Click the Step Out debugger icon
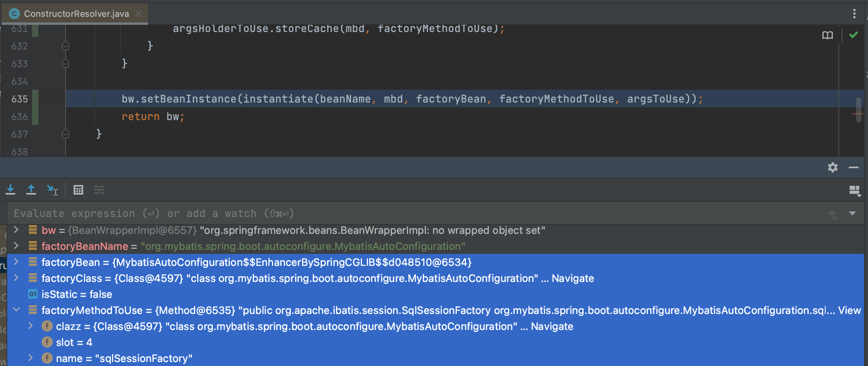868x366 pixels. tap(31, 190)
